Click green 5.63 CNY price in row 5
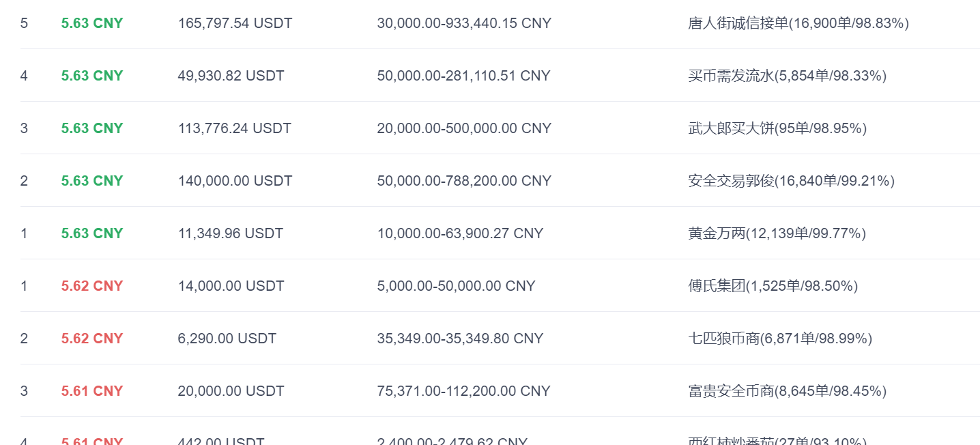 coord(92,23)
